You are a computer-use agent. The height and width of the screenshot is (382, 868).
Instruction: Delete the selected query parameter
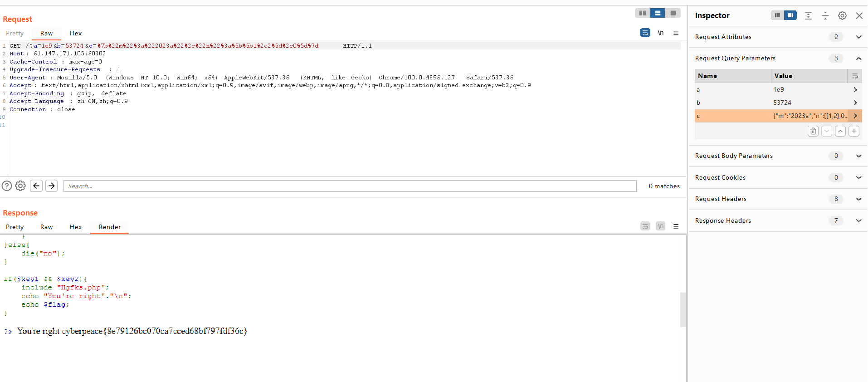pyautogui.click(x=813, y=131)
